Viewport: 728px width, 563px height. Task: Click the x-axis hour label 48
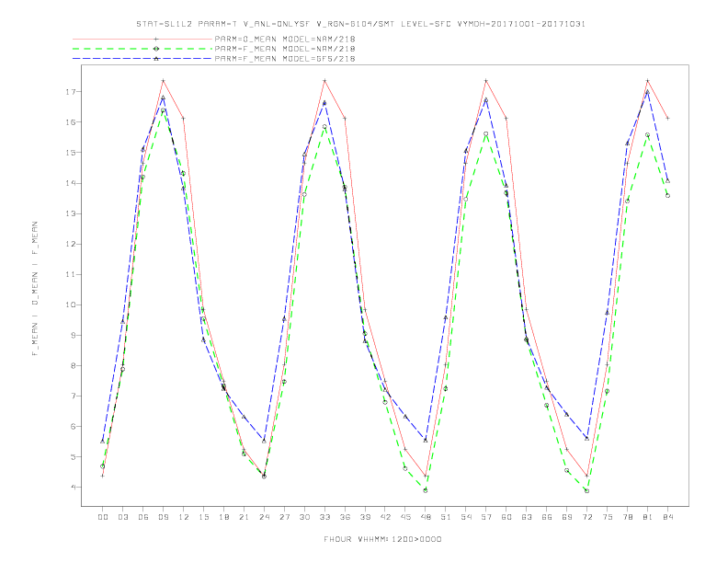tap(426, 517)
